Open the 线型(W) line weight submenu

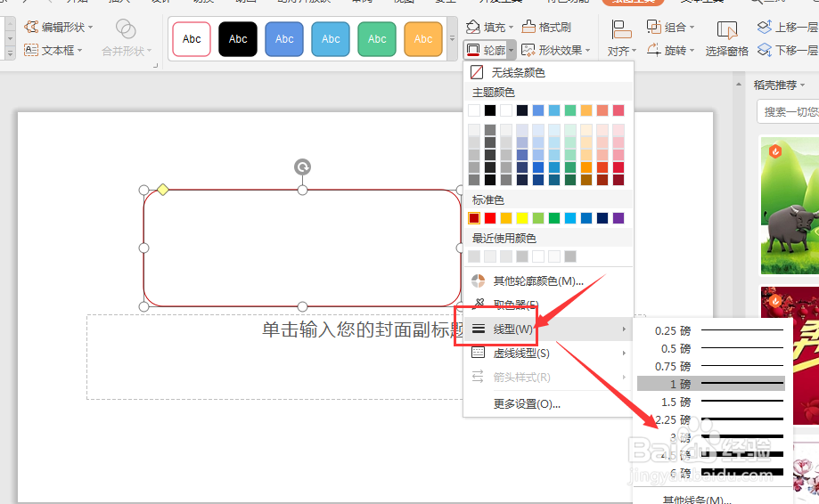coord(548,329)
